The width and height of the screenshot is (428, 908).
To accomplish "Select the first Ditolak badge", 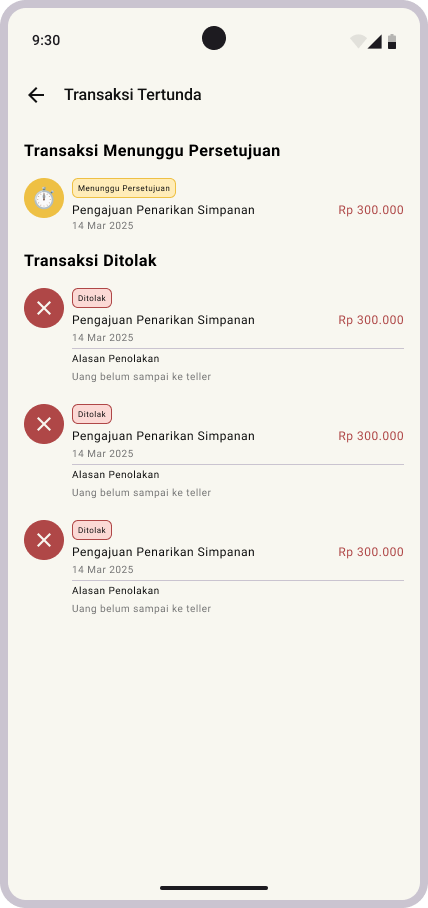I will (92, 298).
